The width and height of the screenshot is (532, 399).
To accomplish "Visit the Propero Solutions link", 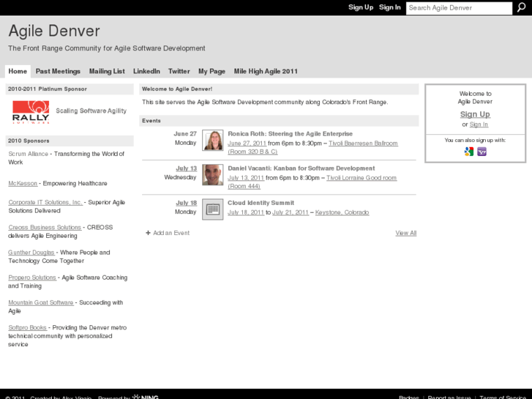I will 32,277.
